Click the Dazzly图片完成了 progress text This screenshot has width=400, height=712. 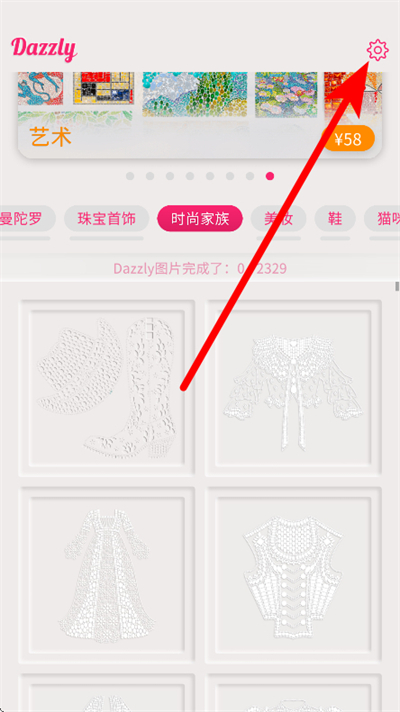(200, 269)
